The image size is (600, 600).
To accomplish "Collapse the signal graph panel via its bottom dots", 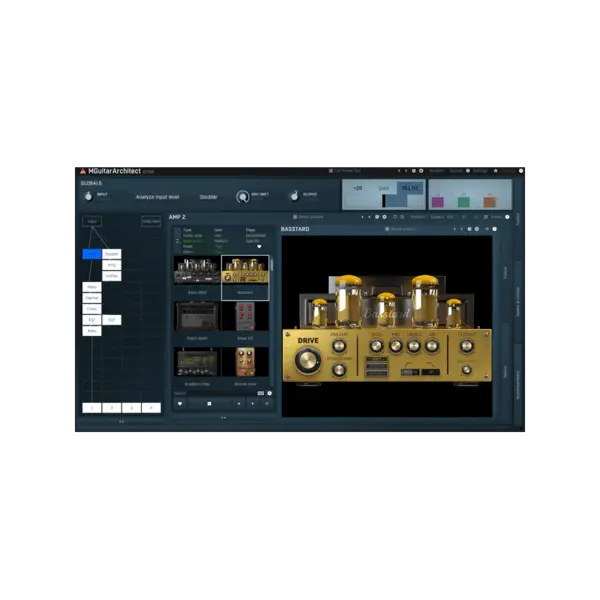I will pos(121,421).
